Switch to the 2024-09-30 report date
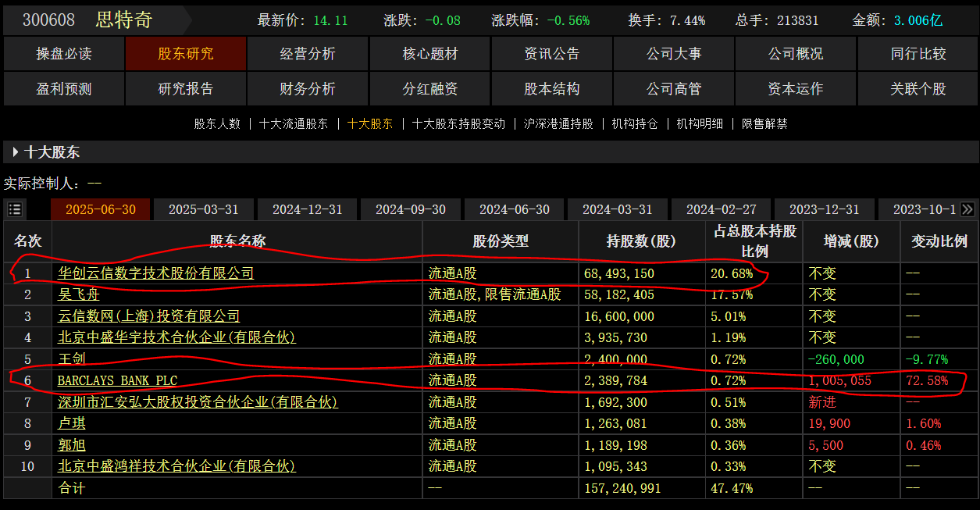 click(411, 209)
